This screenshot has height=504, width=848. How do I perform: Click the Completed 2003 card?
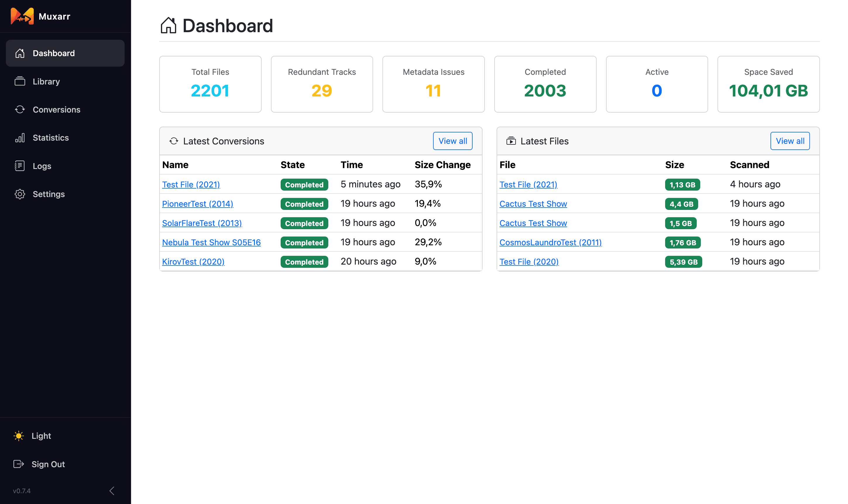[545, 84]
